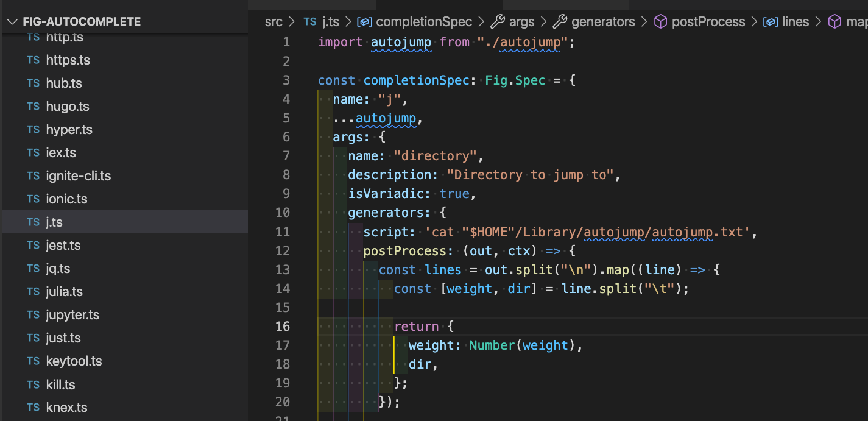Open postProcess breadcrumb segment
The height and width of the screenshot is (421, 868).
(708, 22)
